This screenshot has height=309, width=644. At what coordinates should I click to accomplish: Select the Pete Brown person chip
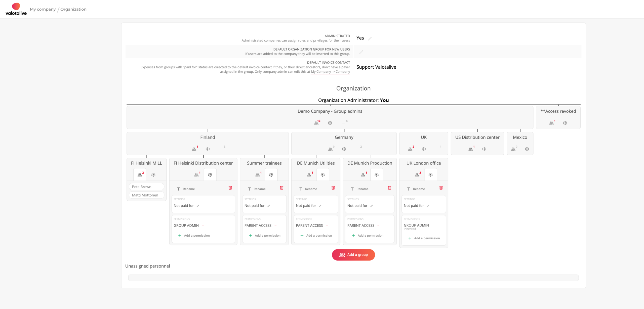coord(146,187)
